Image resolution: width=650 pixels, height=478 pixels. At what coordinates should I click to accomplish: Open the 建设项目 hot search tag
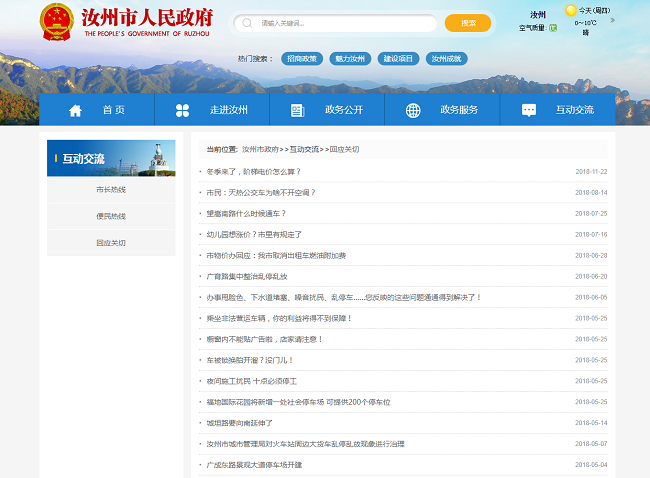pos(398,59)
